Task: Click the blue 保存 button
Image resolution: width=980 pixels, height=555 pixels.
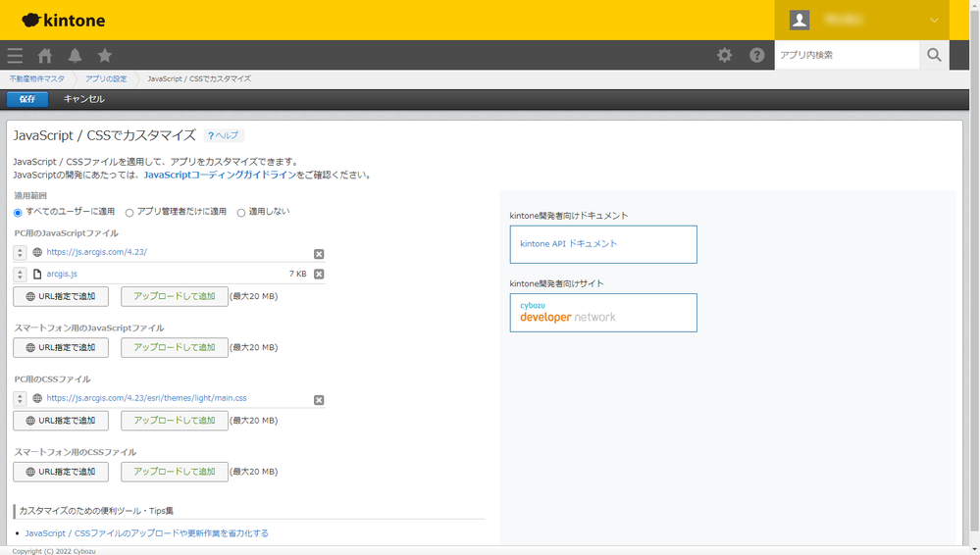Action: pos(27,99)
